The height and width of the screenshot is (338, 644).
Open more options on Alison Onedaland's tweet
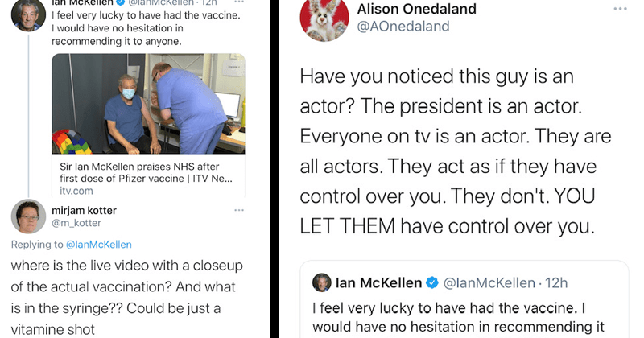coord(619,10)
